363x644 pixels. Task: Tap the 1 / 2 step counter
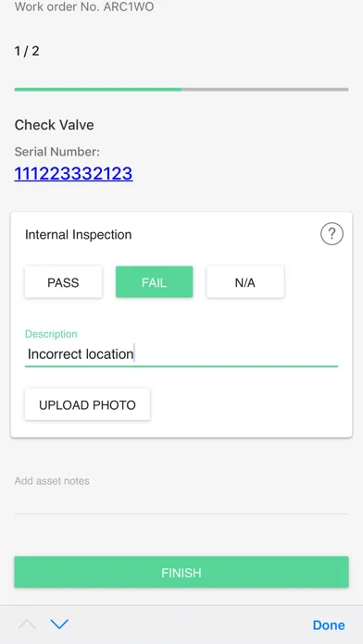pos(27,51)
